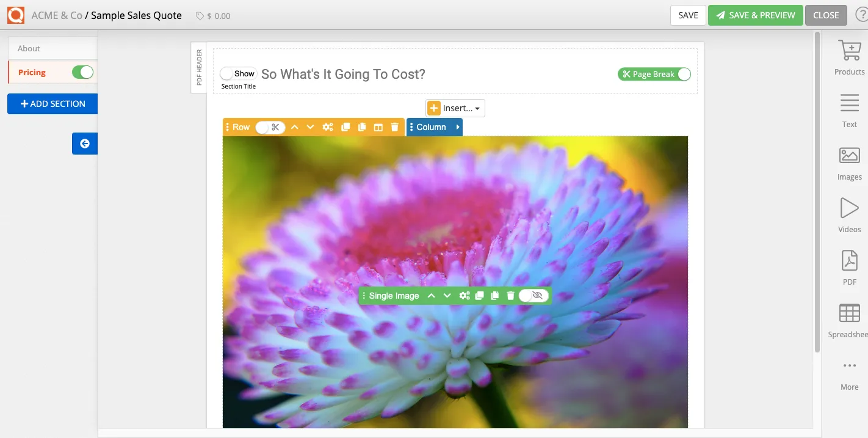Open the More elements panel

coord(848,371)
